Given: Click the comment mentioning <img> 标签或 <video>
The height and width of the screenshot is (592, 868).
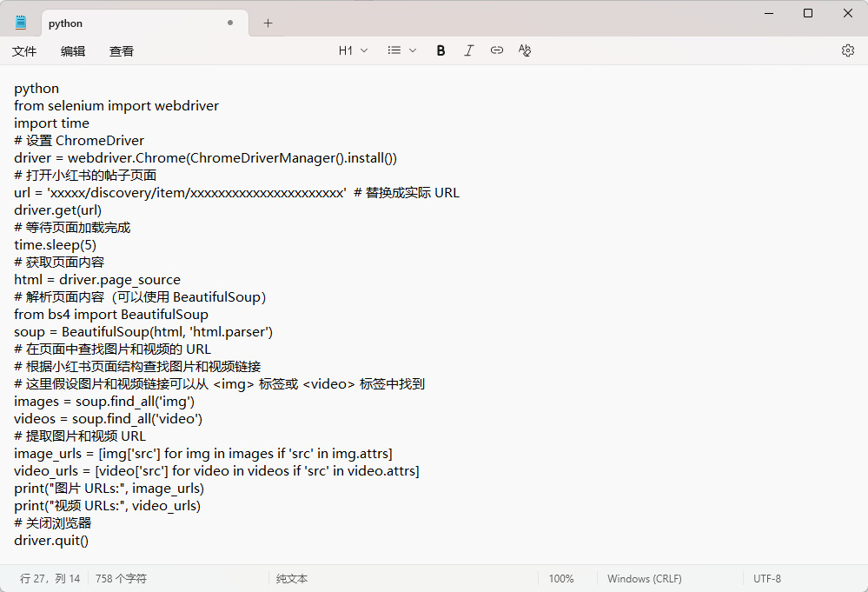Looking at the screenshot, I should [219, 383].
